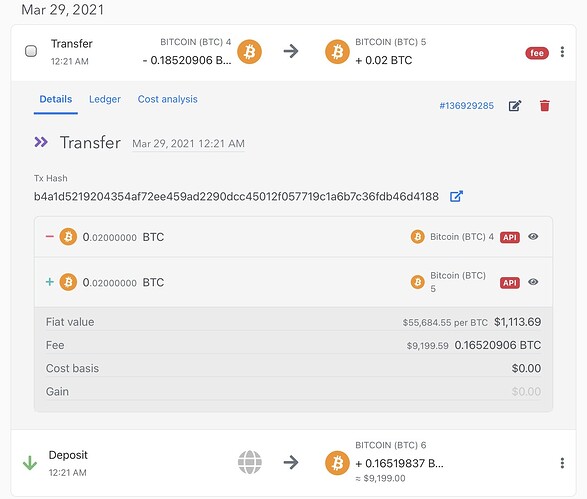Open three-dot menu for Transfer row

point(562,52)
